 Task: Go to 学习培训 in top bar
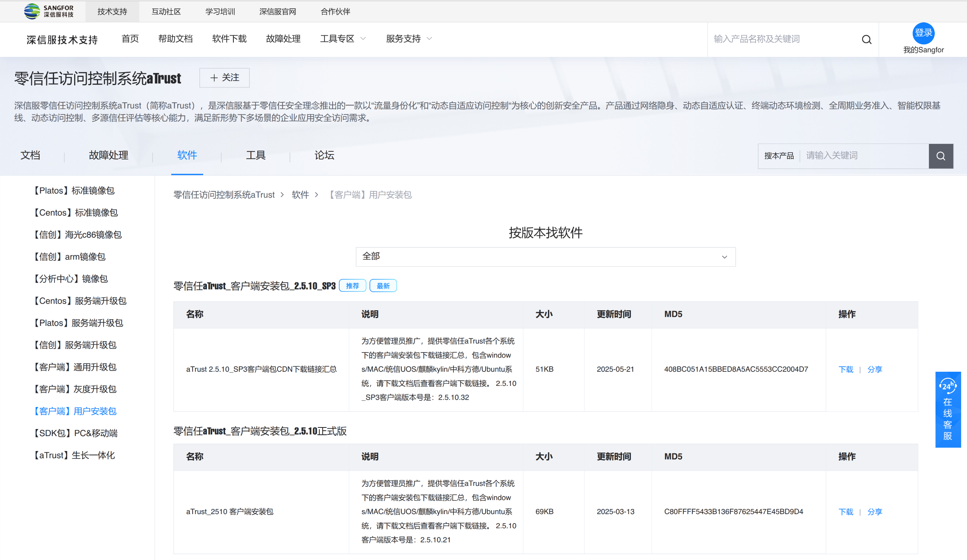(x=220, y=11)
